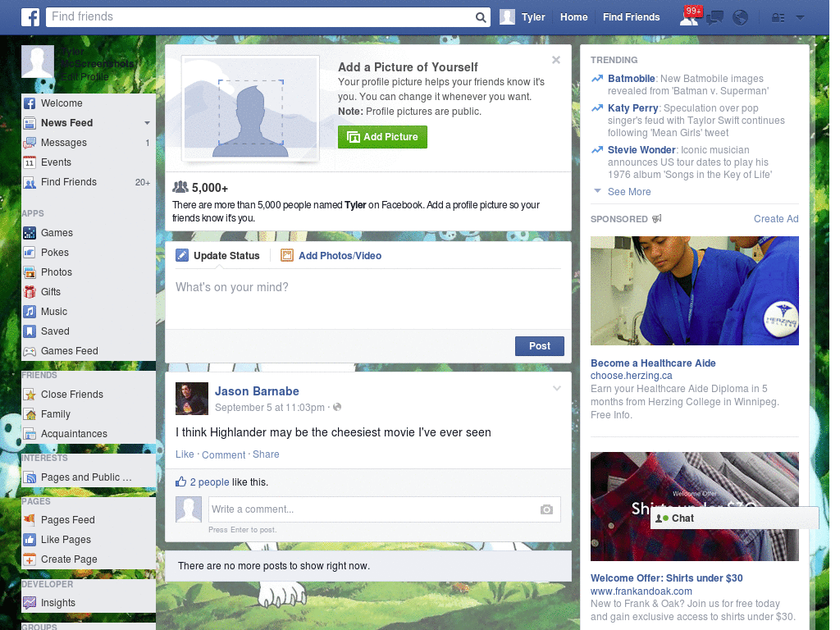This screenshot has width=840, height=630.
Task: Click the Herzing healthcare ad image
Action: click(x=694, y=291)
